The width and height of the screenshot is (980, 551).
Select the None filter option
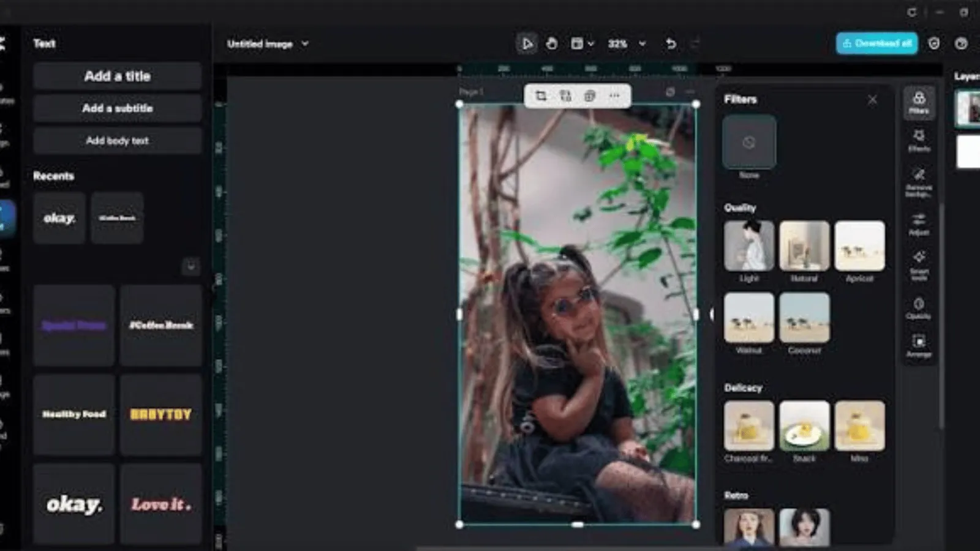(x=748, y=142)
